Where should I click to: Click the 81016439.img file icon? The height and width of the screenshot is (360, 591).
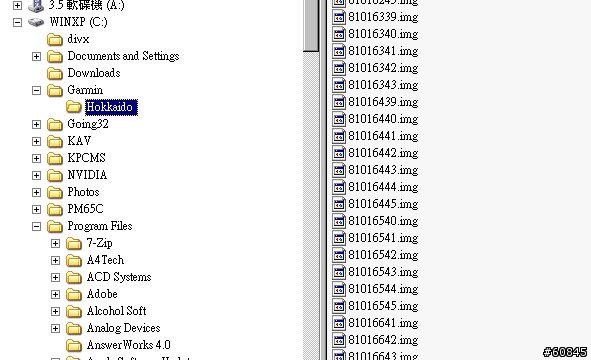tap(339, 102)
